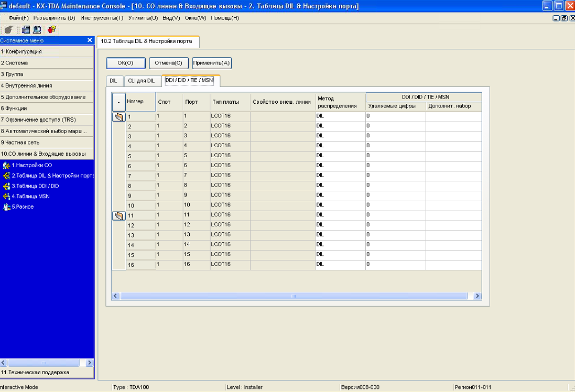575x392 pixels.
Task: Click sidebar scrollbar right arrow
Action: pyautogui.click(x=89, y=363)
